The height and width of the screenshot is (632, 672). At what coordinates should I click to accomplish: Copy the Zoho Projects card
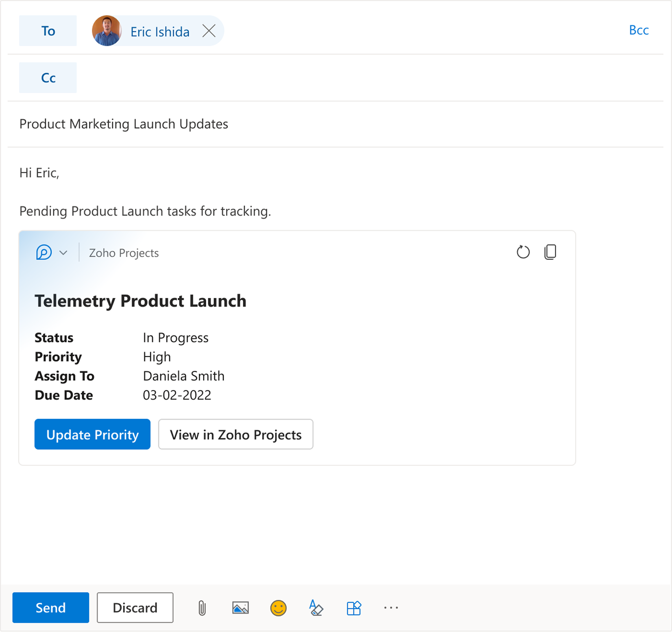(550, 252)
